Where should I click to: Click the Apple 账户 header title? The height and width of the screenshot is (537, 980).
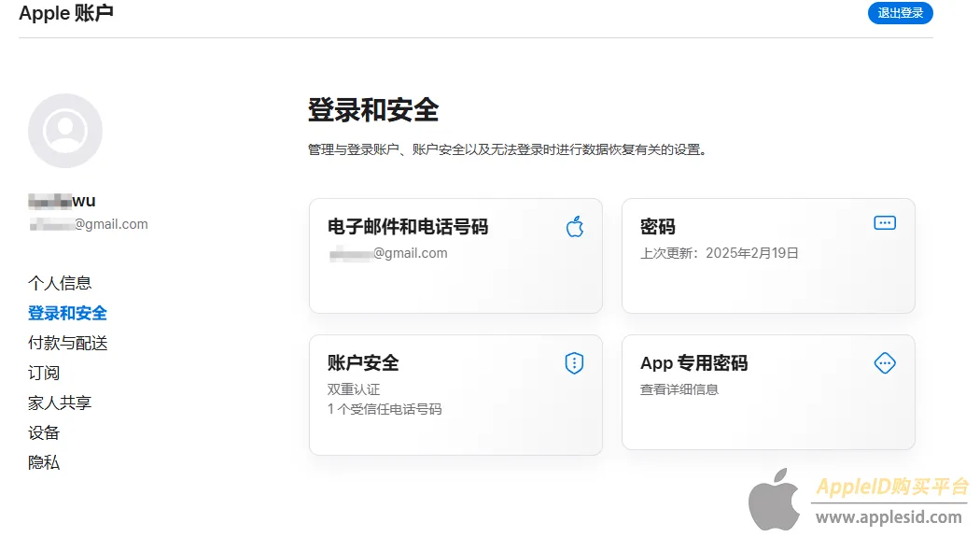coord(66,13)
